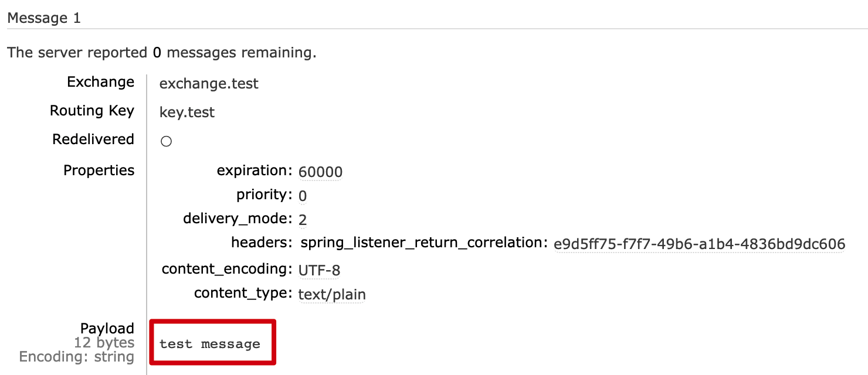This screenshot has width=868, height=375.
Task: Click the content_type text/plain value
Action: pyautogui.click(x=332, y=294)
